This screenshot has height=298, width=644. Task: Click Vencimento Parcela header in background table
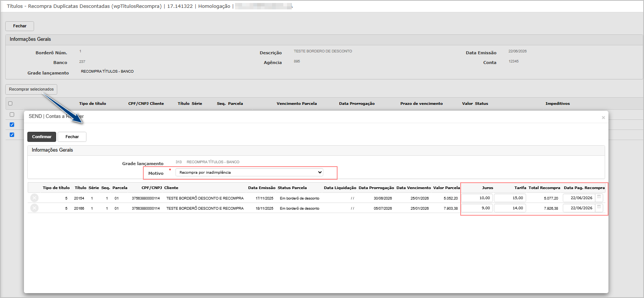point(297,104)
